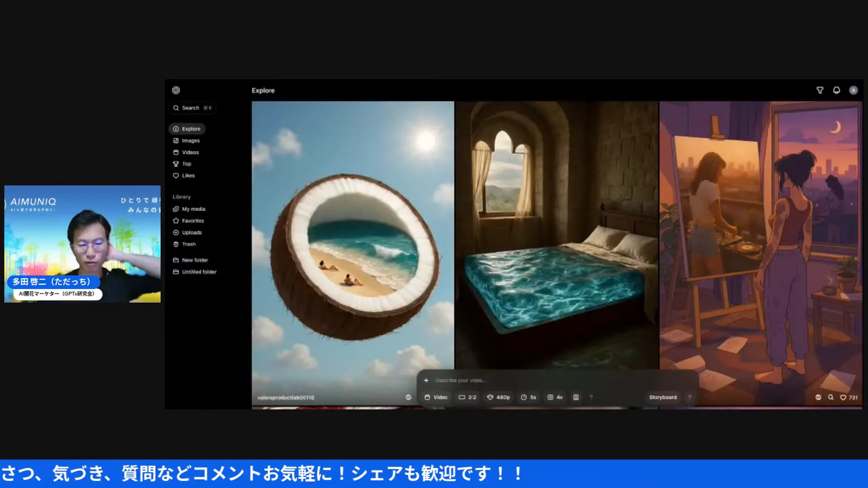Open Favorites in the library

[x=189, y=221]
